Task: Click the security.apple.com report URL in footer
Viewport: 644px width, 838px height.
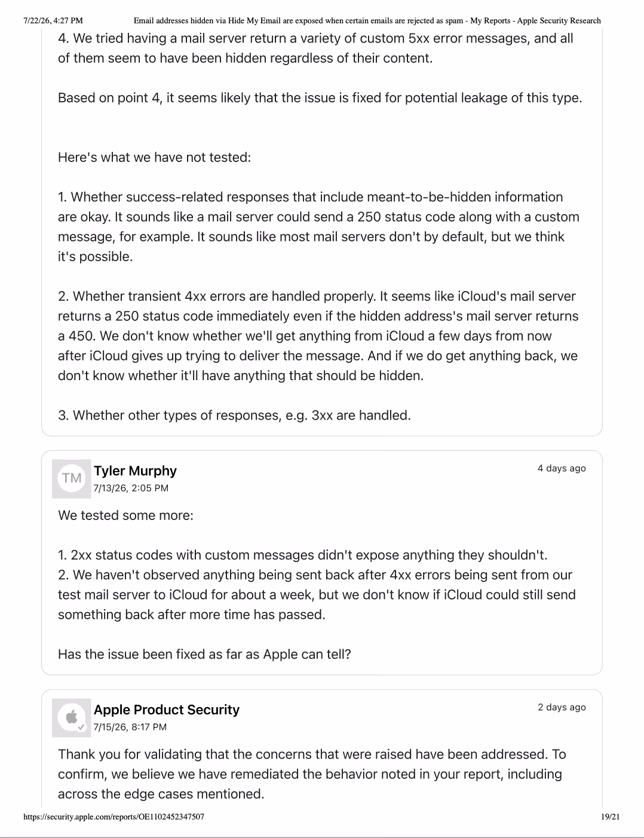Action: 114,816
